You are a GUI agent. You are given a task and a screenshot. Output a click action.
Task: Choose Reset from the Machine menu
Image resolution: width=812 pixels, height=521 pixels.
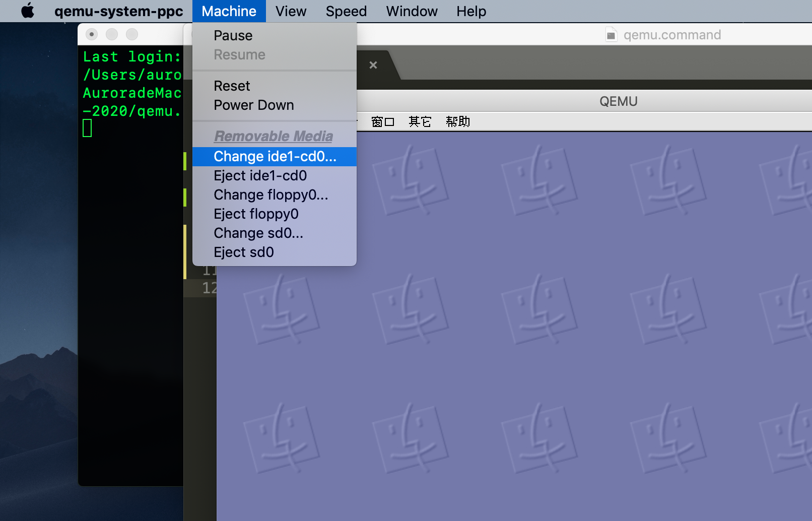275,86
